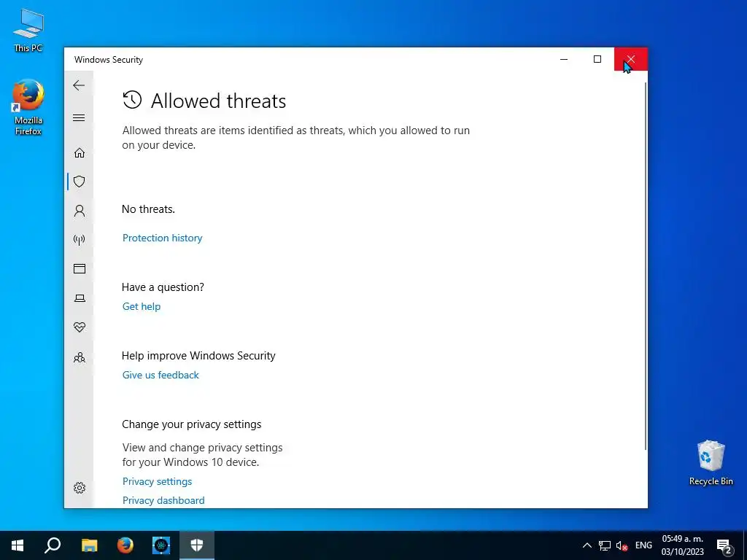Click the Allowed threats heading
Viewport: 747px width, 560px height.
tap(218, 101)
